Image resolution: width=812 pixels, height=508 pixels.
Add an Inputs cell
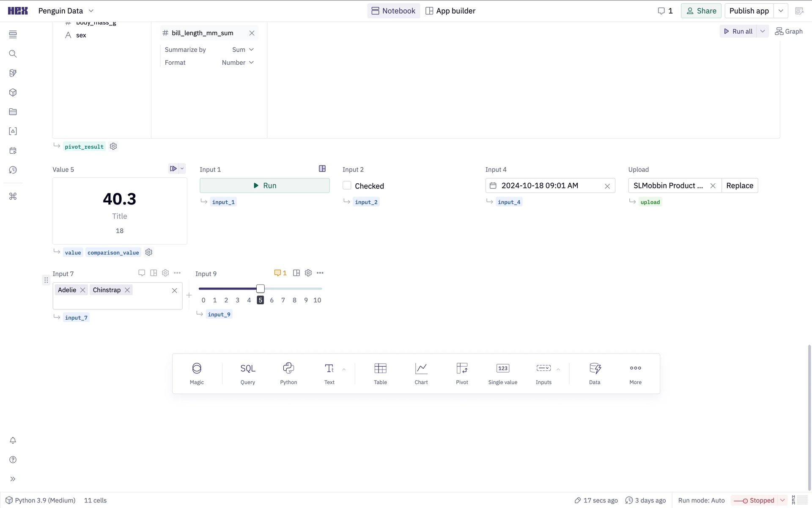pos(543,374)
